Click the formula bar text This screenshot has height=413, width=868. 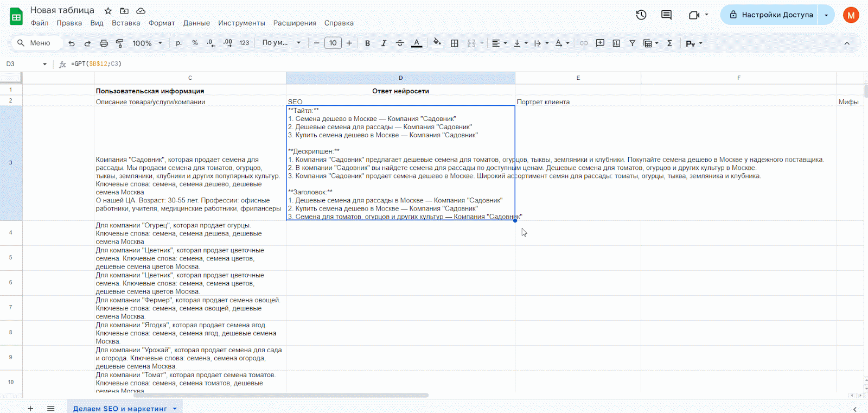(97, 64)
